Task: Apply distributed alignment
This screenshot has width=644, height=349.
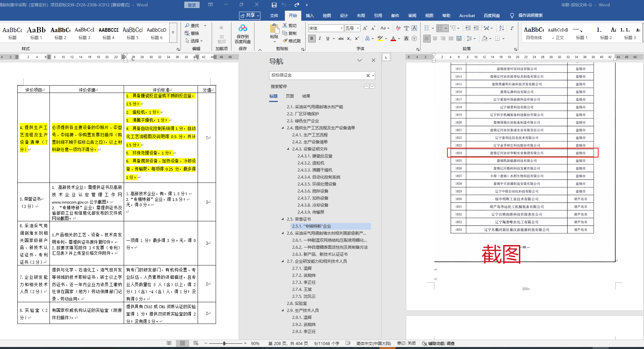Action: pos(459,38)
